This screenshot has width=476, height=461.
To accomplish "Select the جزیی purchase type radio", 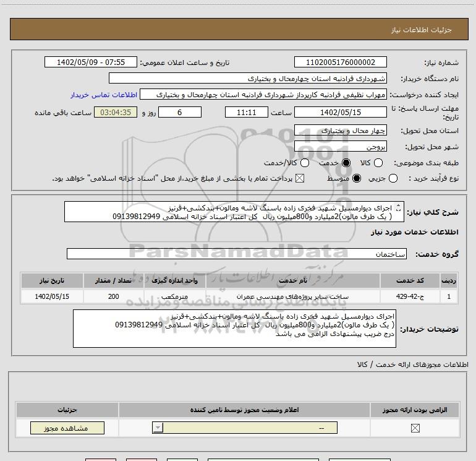I will [x=393, y=178].
